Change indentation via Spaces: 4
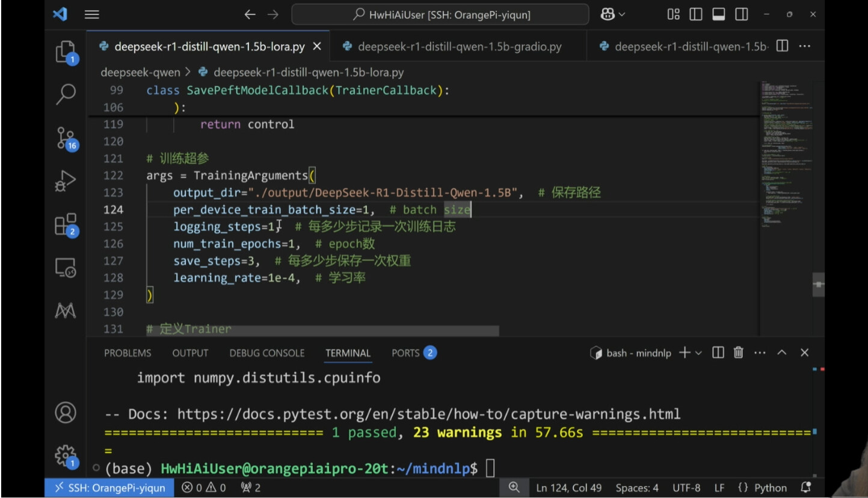The image size is (868, 498). coord(637,488)
